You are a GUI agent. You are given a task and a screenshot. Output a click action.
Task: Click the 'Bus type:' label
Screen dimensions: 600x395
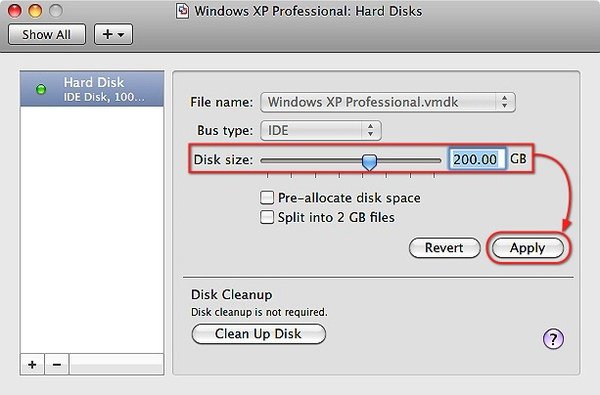pos(225,131)
